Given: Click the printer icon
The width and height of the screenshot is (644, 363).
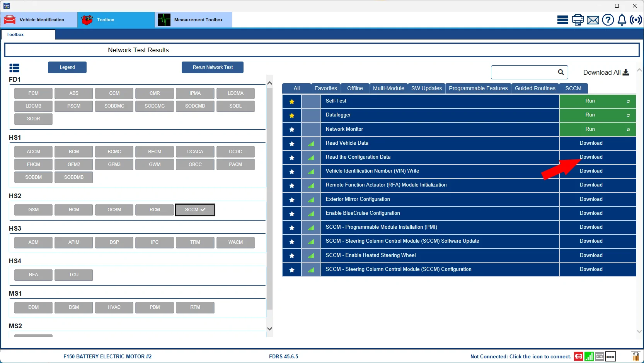Looking at the screenshot, I should 578,20.
